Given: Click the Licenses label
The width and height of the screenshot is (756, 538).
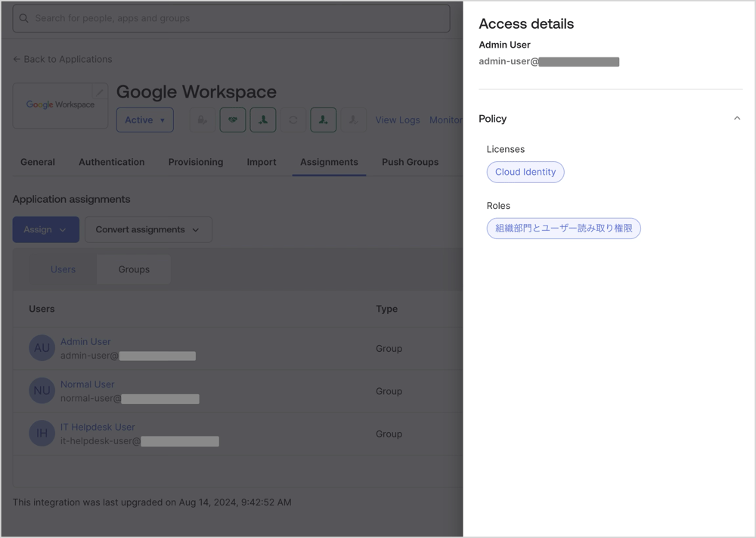Looking at the screenshot, I should pyautogui.click(x=506, y=150).
